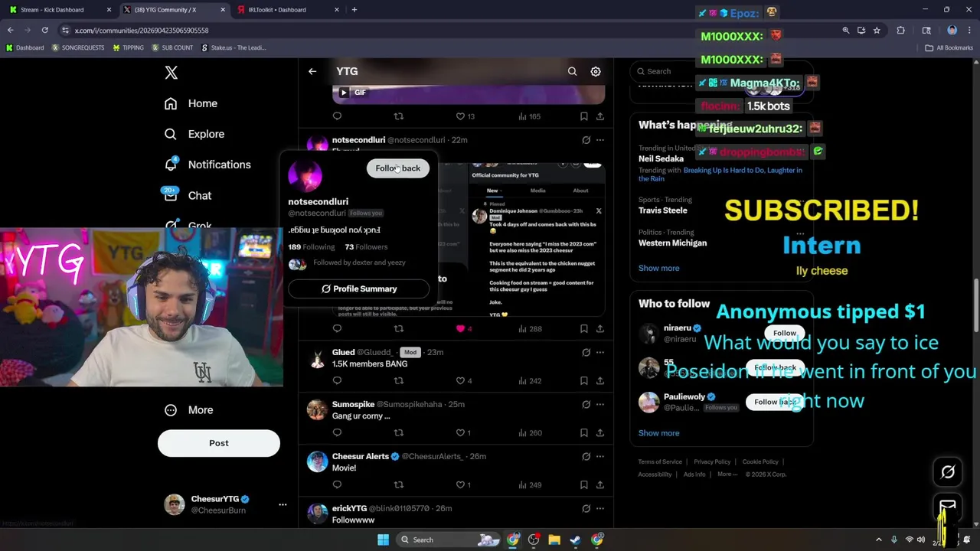
Task: Open Terms of Service footer link
Action: tap(660, 462)
